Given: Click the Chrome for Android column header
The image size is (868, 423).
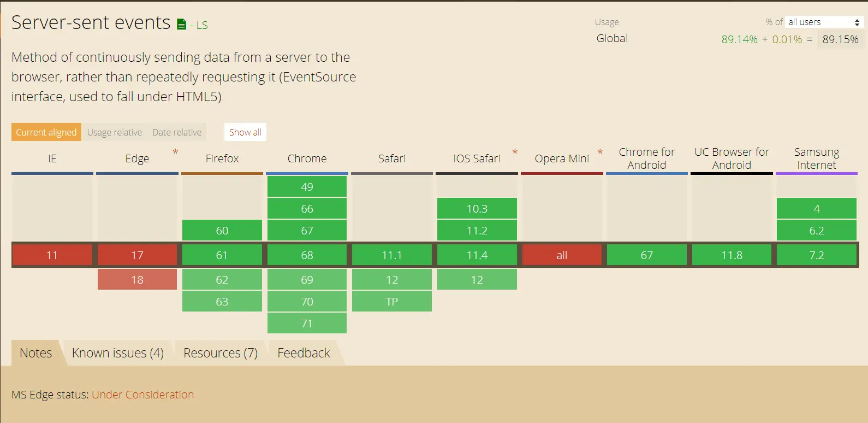Looking at the screenshot, I should (647, 158).
